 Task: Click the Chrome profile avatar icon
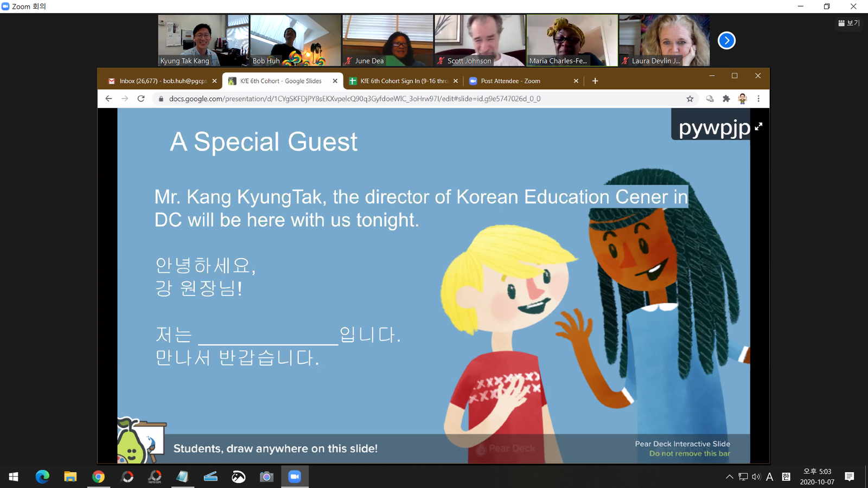tap(742, 99)
